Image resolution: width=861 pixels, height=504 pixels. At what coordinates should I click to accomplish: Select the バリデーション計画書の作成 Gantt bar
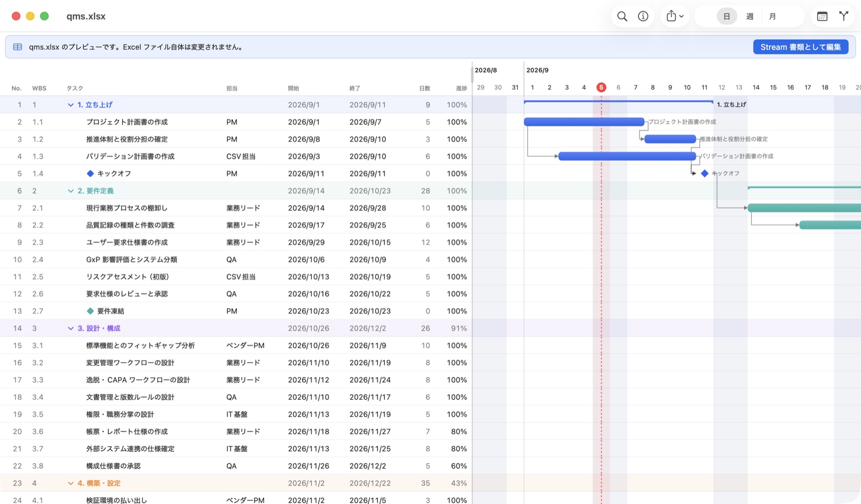pos(627,156)
